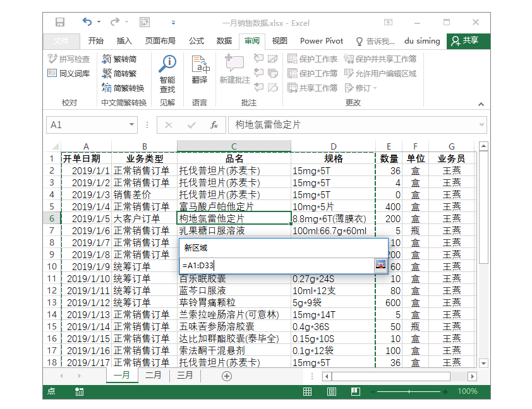
Task: Run 拼写检查 spelling check
Action: point(69,59)
